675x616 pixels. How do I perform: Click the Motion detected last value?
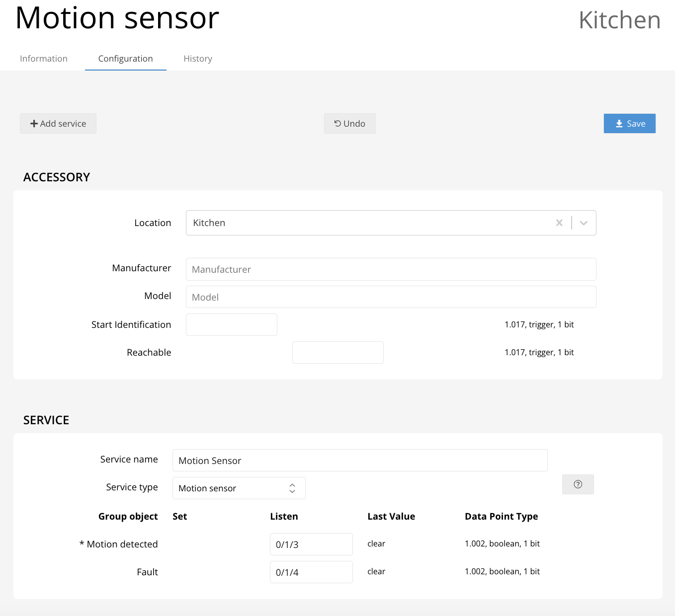tap(376, 544)
